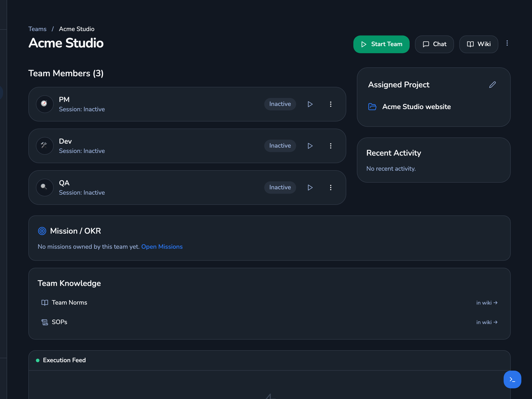Click the Team Norms book icon
Image resolution: width=532 pixels, height=399 pixels.
tap(45, 303)
